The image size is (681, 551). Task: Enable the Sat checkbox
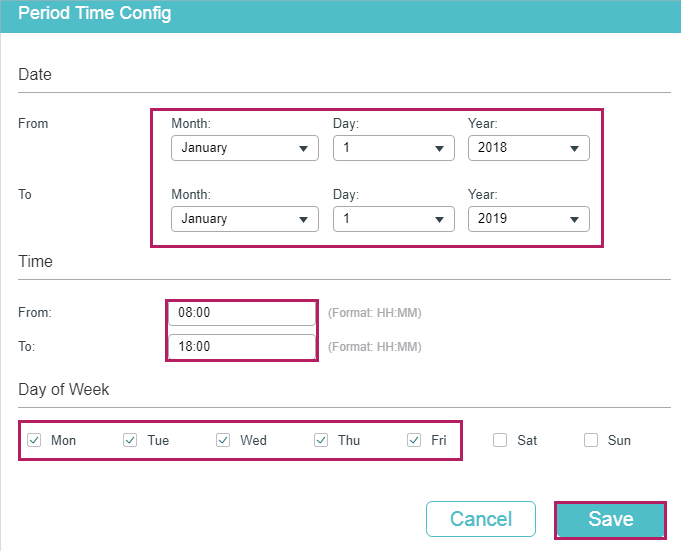point(500,440)
